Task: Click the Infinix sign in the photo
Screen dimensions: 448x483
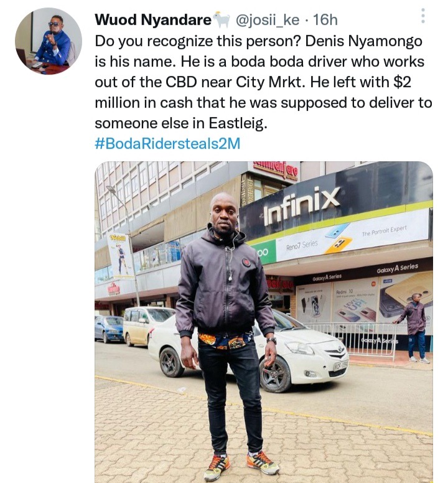Action: pyautogui.click(x=302, y=205)
